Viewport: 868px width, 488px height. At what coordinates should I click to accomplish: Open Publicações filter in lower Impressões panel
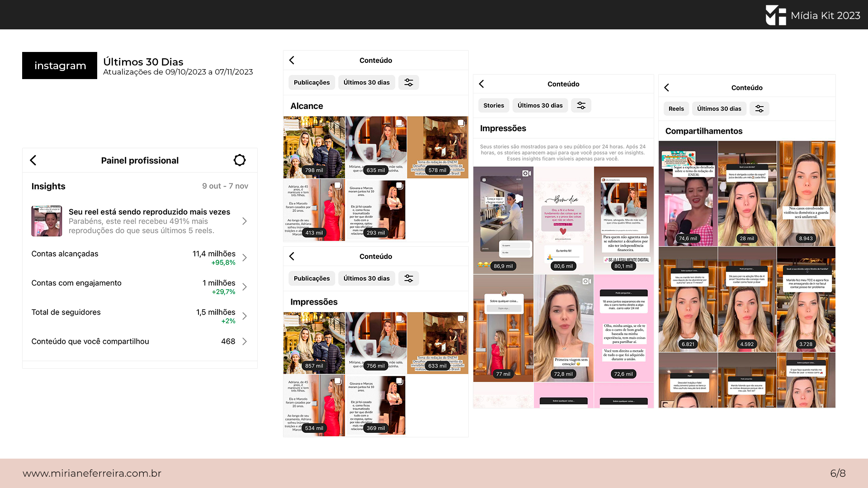tap(312, 278)
